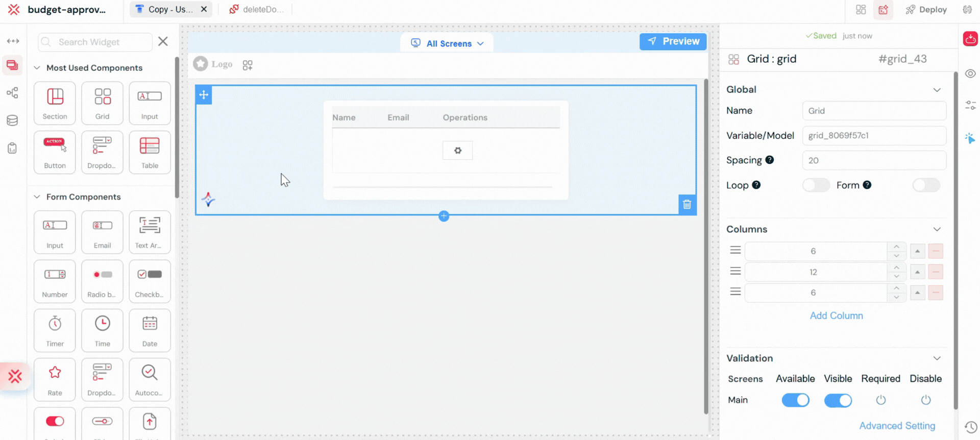The image size is (980, 440).
Task: Enable the Loop toggle
Action: click(816, 185)
